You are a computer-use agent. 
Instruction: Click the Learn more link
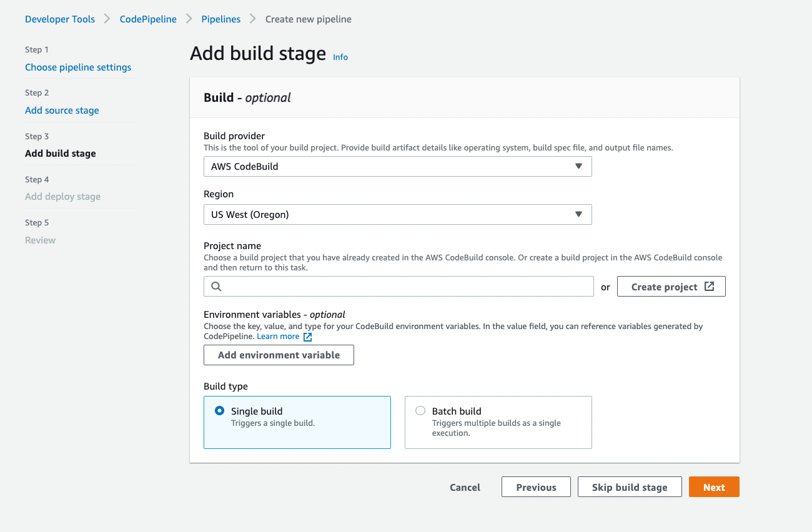point(278,337)
